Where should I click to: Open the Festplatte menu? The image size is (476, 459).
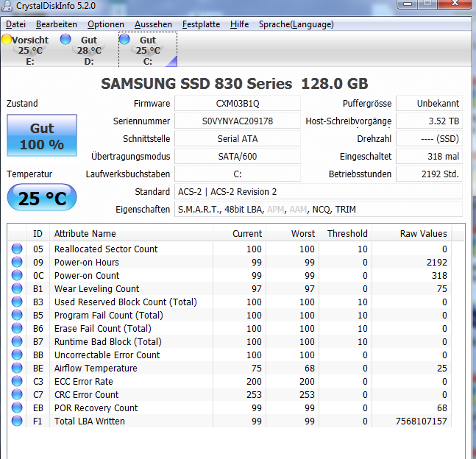click(202, 24)
